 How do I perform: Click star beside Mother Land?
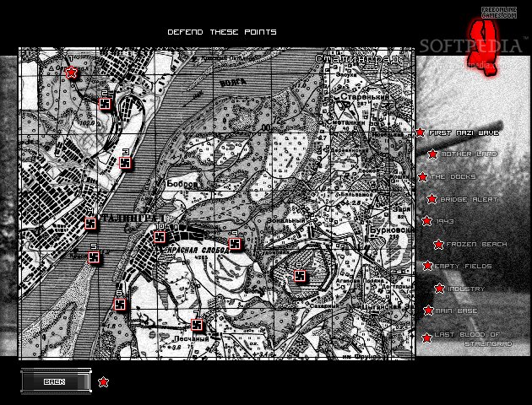[432, 154]
